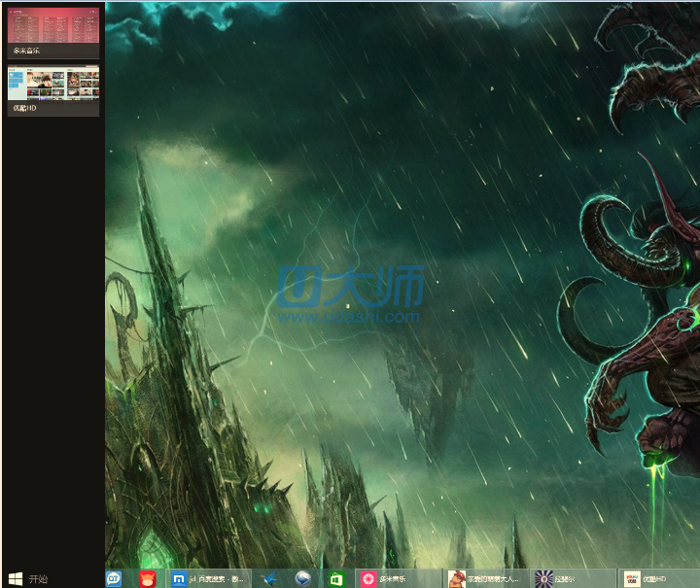The image size is (700, 588).
Task: Switch to the 优酷HD app thumbnail
Action: 53,90
